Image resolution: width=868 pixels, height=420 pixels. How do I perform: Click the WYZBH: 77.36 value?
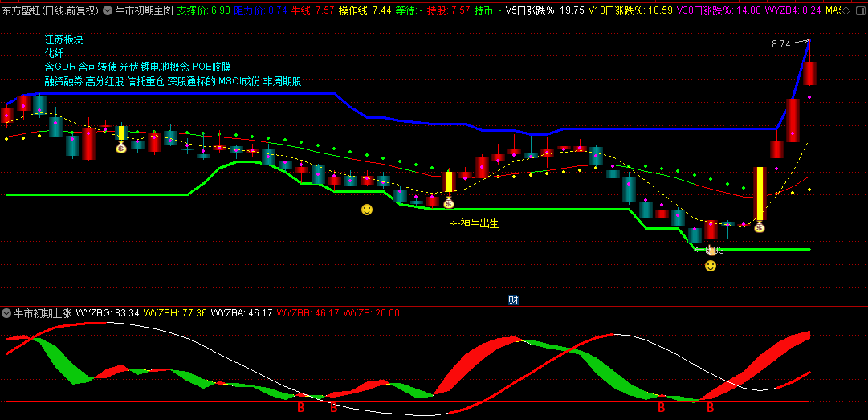pos(175,313)
